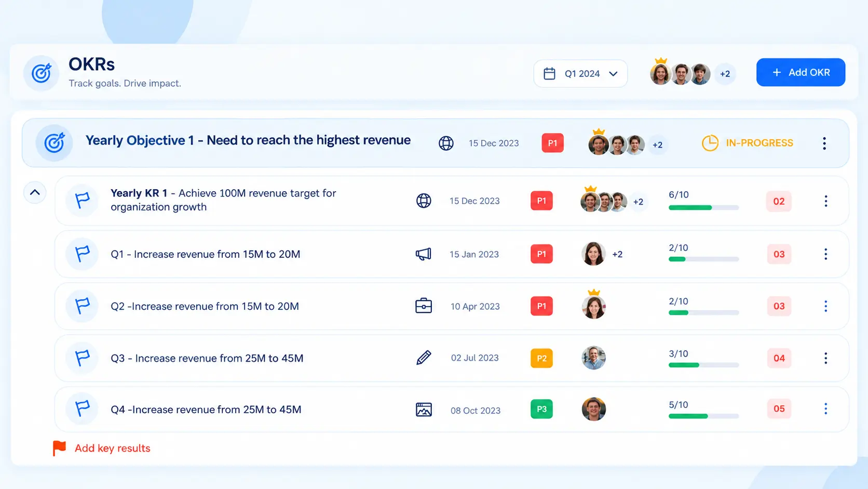Click the '08 Oct 2023' date

(476, 411)
